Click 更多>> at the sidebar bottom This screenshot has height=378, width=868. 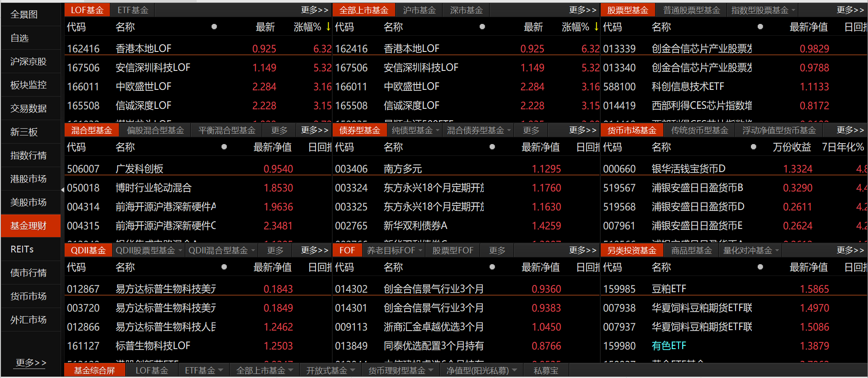(31, 363)
